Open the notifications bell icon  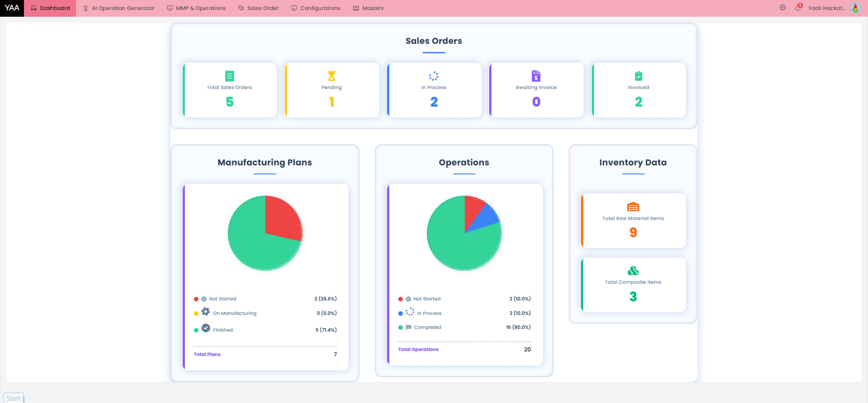pos(798,8)
